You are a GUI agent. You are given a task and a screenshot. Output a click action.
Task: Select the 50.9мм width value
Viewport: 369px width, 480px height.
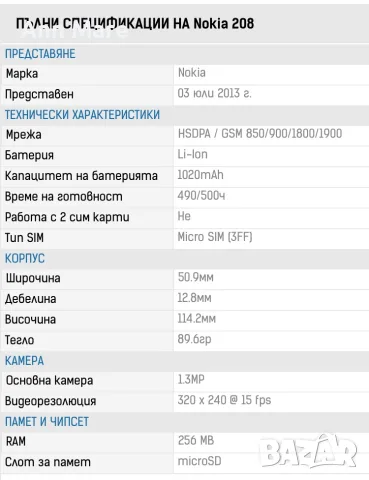coord(196,277)
